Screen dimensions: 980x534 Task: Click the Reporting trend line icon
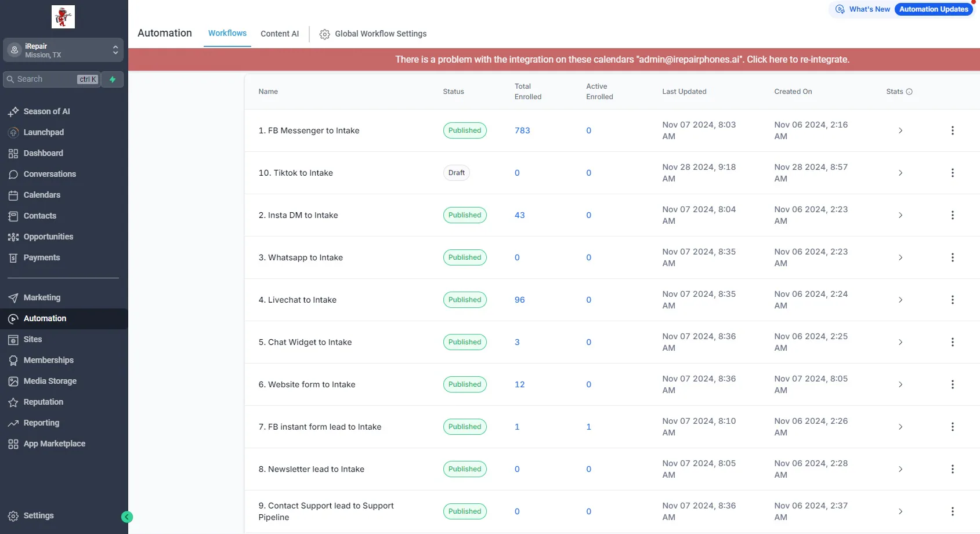click(x=13, y=423)
